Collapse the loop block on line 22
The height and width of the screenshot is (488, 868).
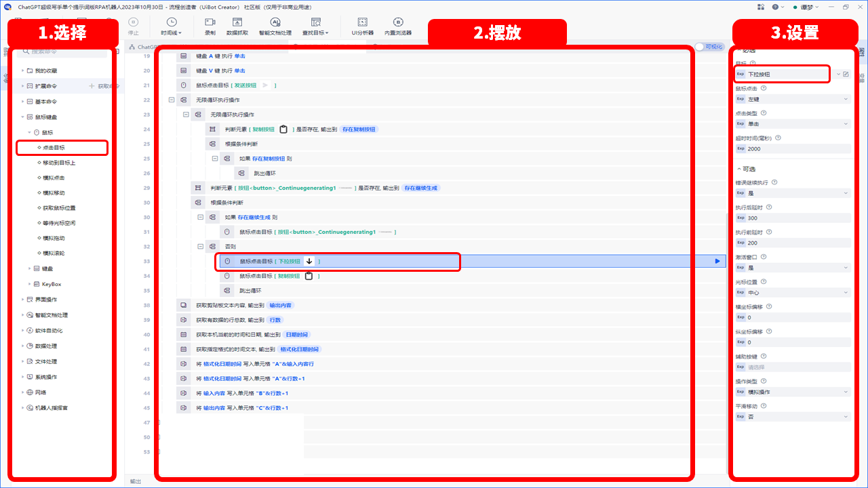click(x=172, y=100)
